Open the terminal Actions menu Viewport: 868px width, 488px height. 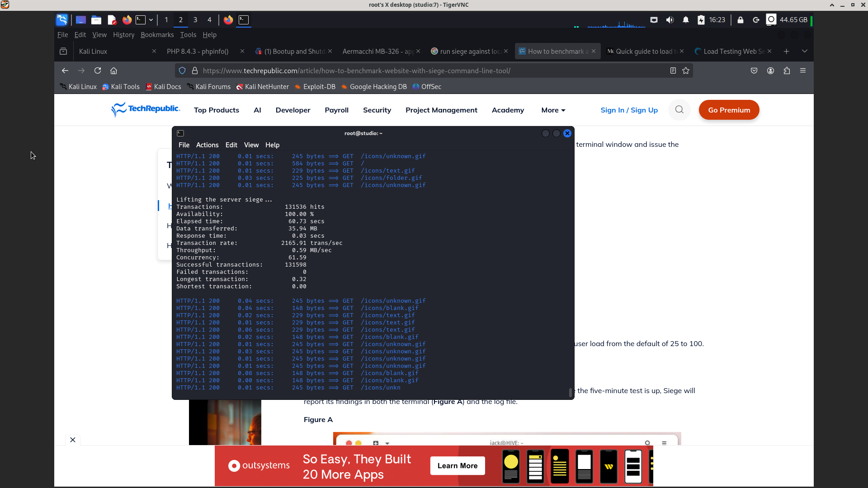[207, 145]
